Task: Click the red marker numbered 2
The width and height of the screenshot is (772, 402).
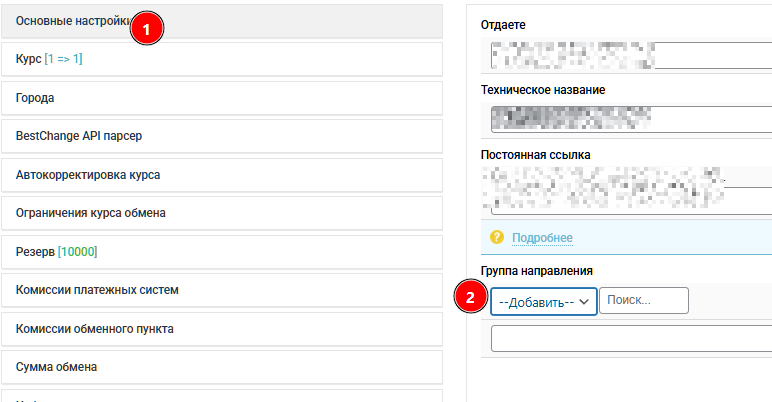Action: 471,299
